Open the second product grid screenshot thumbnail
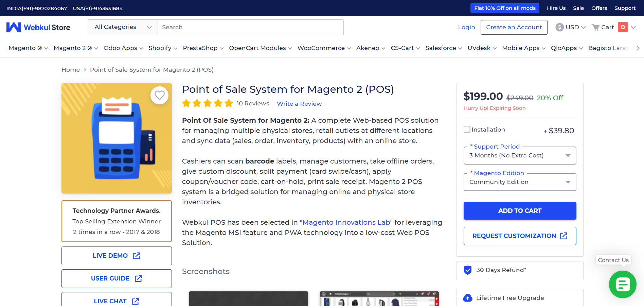The width and height of the screenshot is (644, 306). 379,299
